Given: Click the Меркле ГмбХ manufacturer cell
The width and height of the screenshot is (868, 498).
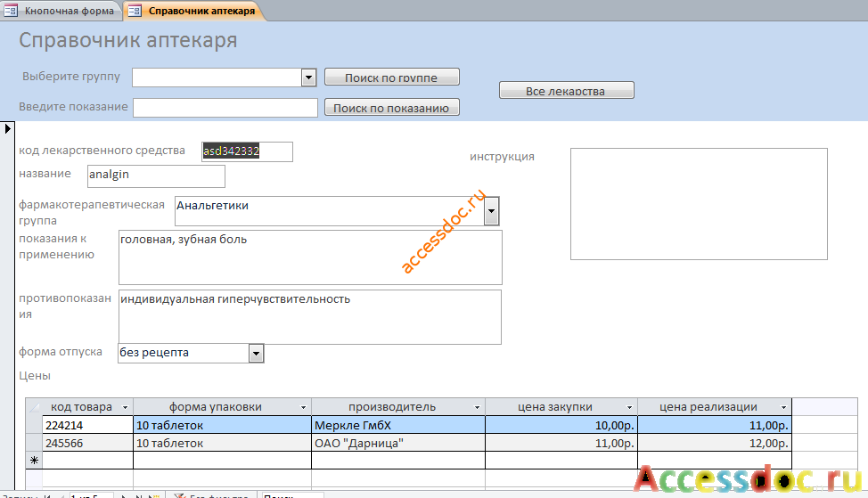Looking at the screenshot, I should [398, 425].
